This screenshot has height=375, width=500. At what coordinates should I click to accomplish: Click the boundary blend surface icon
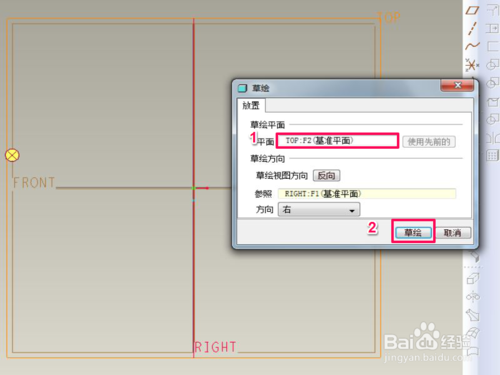pyautogui.click(x=473, y=332)
